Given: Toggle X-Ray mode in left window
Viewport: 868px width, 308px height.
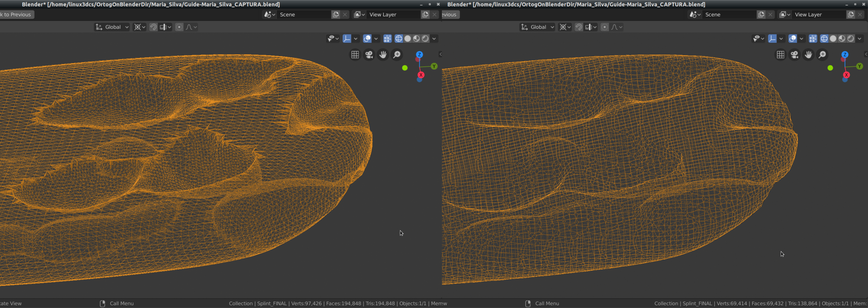Looking at the screenshot, I should pyautogui.click(x=388, y=39).
